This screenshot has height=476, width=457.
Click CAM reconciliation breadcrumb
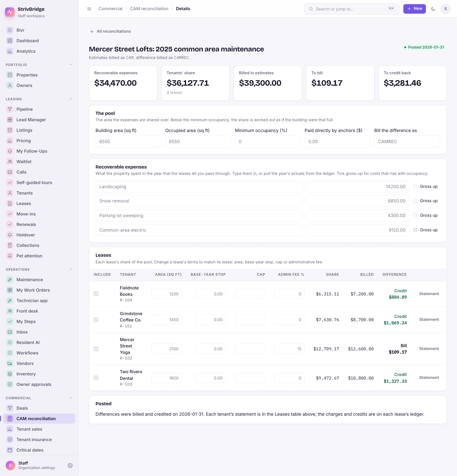(x=149, y=9)
